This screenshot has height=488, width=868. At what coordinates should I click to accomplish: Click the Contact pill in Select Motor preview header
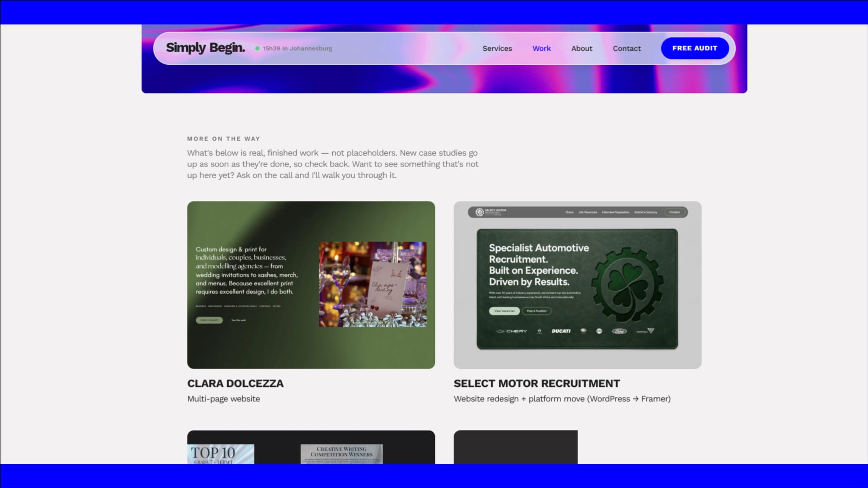[674, 212]
